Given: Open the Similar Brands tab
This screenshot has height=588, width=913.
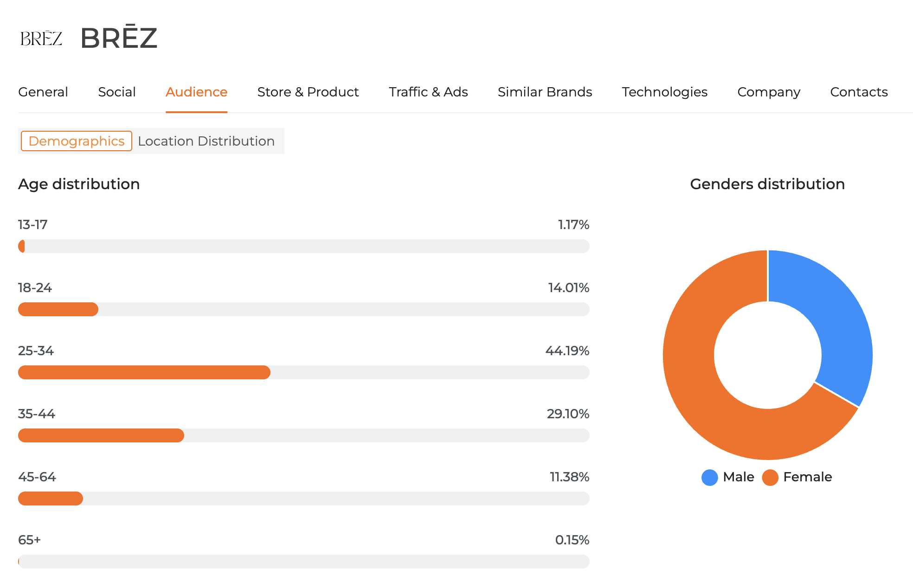Looking at the screenshot, I should click(545, 92).
